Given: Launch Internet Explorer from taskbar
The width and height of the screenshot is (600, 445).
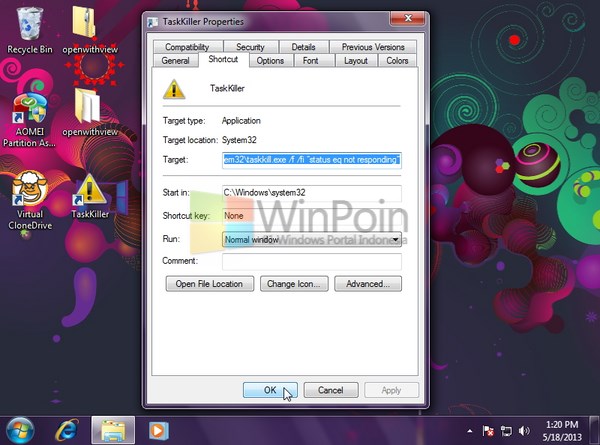Looking at the screenshot, I should point(67,430).
